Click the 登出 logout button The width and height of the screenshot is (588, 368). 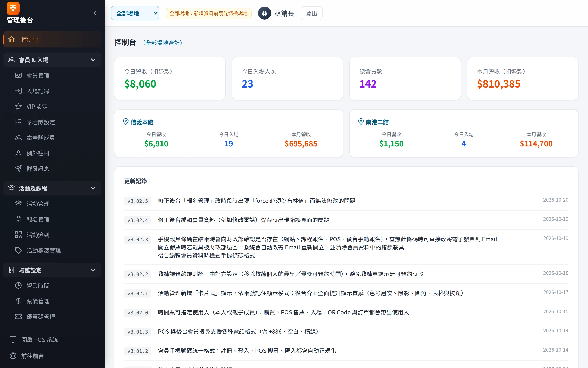312,13
